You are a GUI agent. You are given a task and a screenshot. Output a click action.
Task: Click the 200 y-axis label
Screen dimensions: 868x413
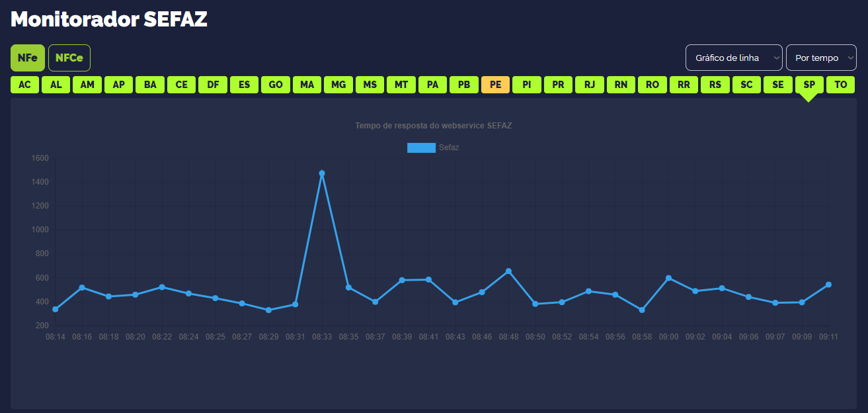tap(42, 326)
